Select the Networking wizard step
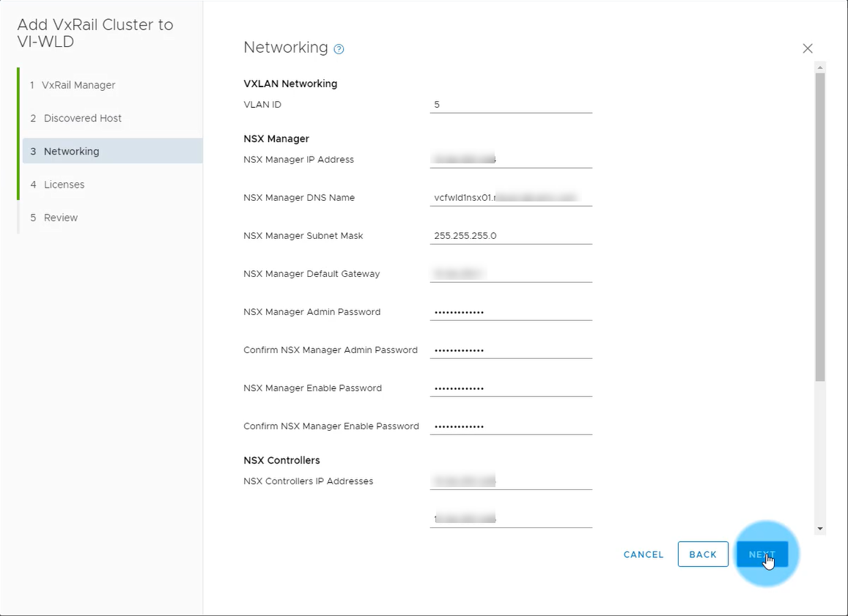Viewport: 848px width, 616px height. tap(71, 152)
